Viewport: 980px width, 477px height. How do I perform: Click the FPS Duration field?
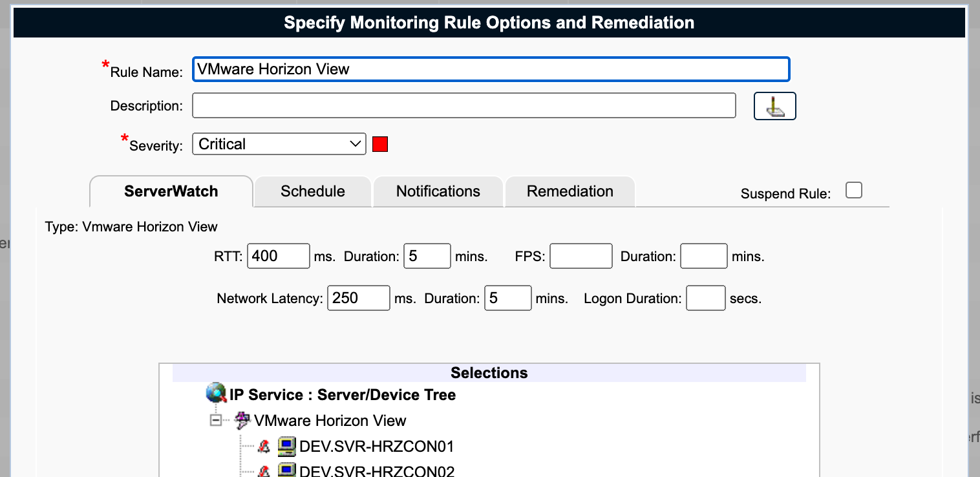point(704,256)
